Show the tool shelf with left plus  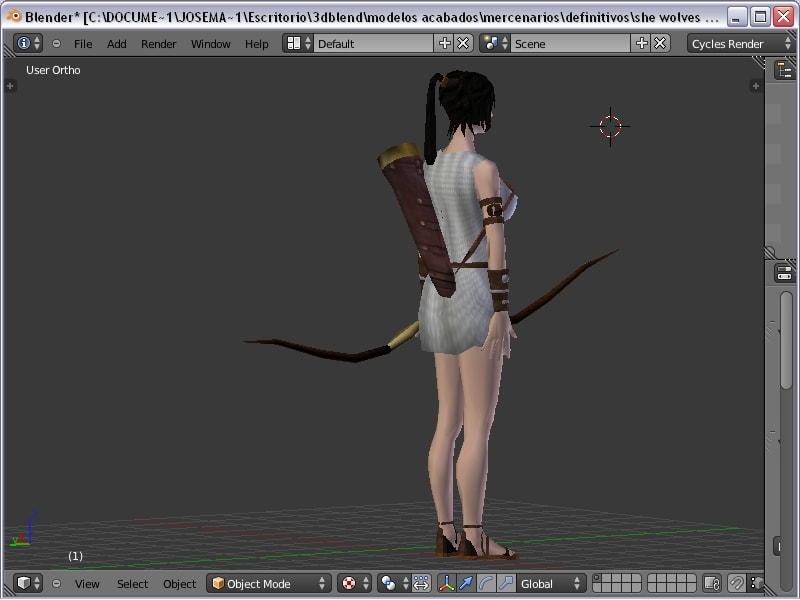pos(10,86)
